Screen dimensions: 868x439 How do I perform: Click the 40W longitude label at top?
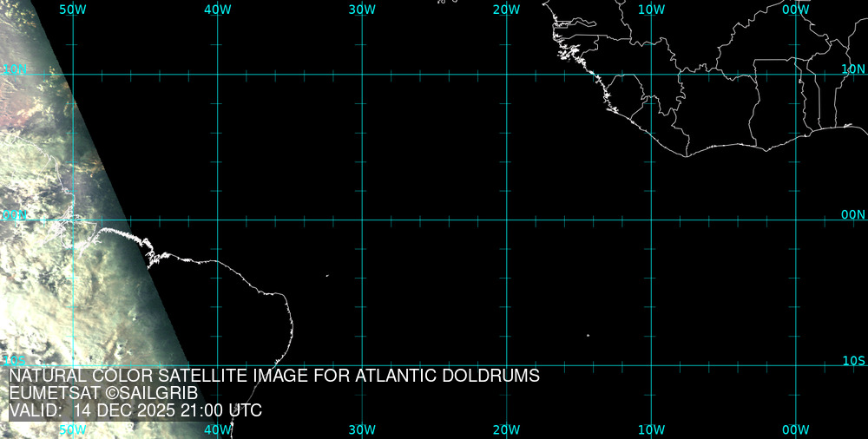218,9
